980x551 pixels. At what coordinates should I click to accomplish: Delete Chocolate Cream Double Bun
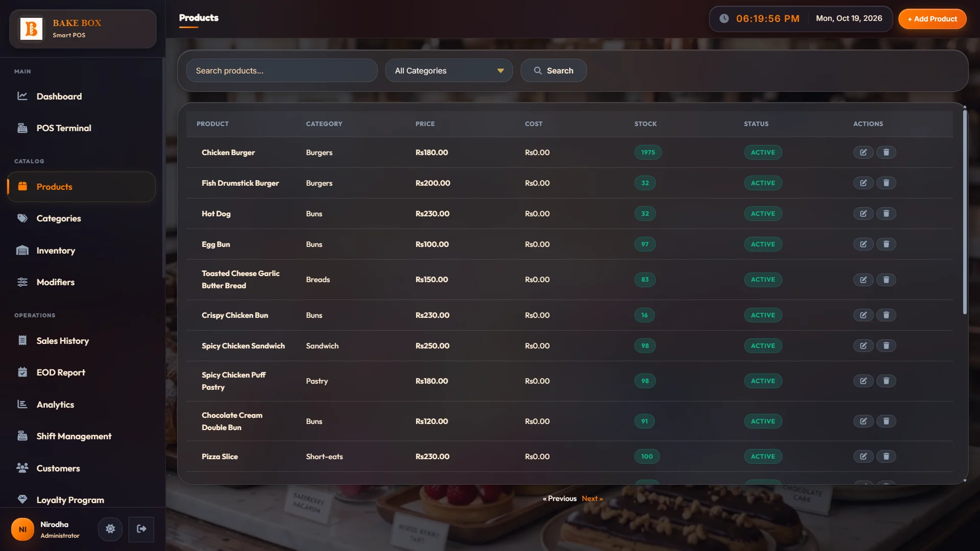coord(886,421)
